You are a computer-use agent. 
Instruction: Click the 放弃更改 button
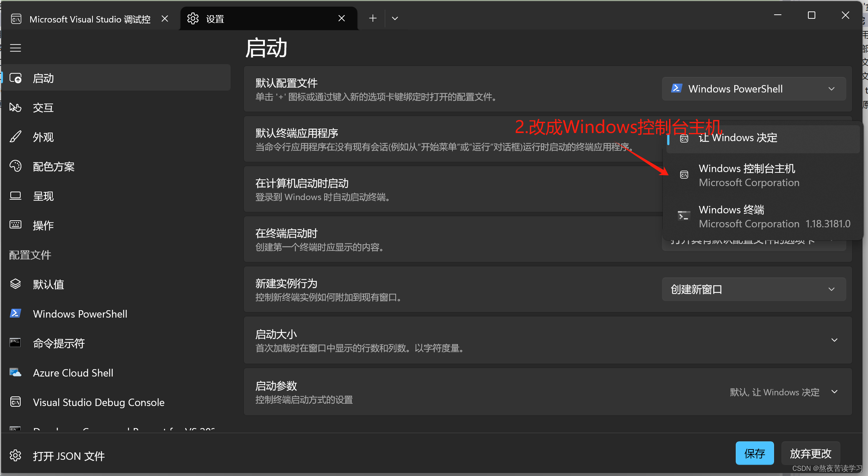pyautogui.click(x=810, y=453)
